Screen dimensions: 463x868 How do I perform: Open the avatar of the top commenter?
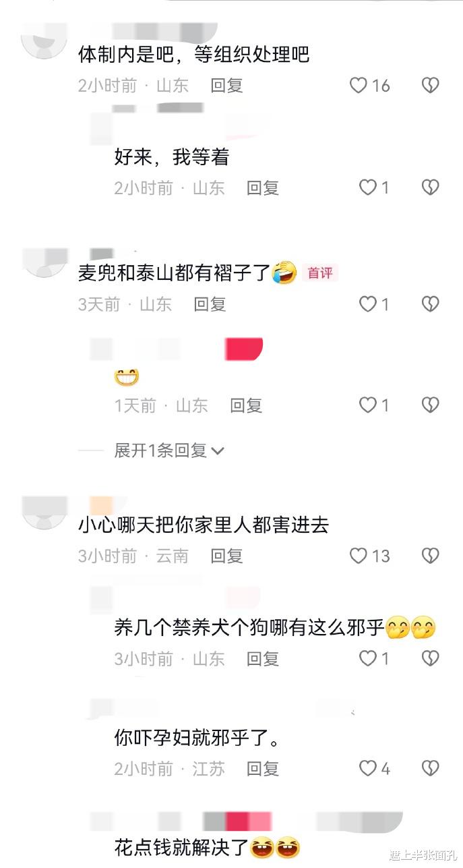pyautogui.click(x=45, y=40)
